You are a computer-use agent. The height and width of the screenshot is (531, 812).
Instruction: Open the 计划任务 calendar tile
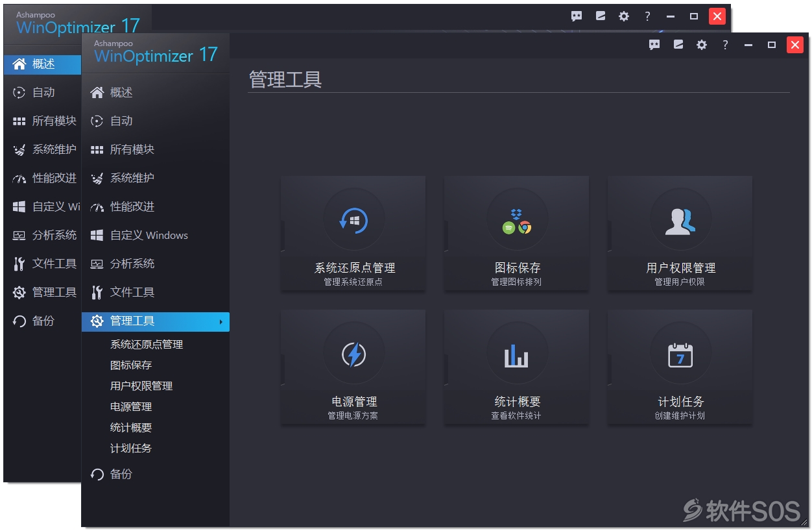pyautogui.click(x=680, y=367)
